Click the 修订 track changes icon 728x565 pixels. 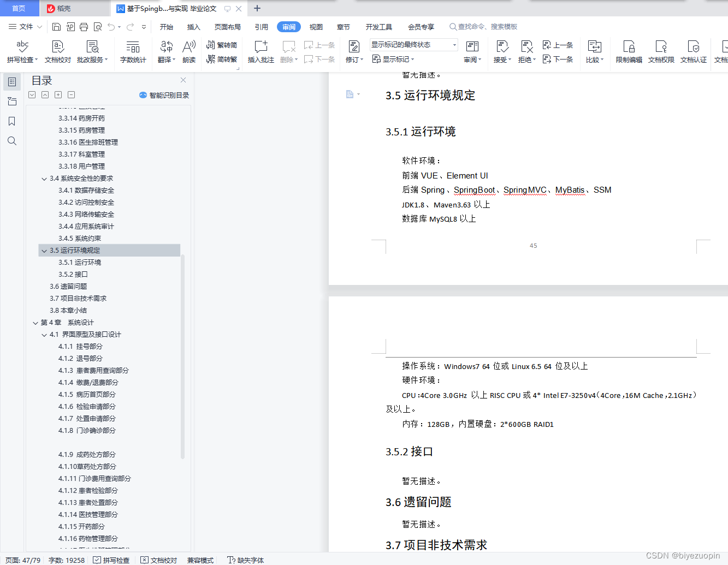354,47
